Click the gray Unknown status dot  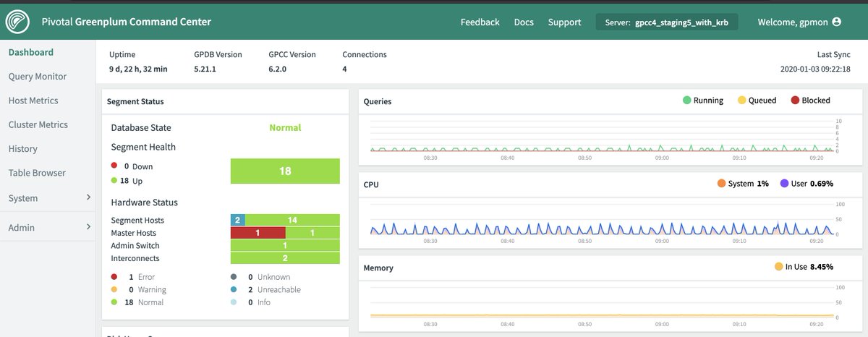point(234,277)
